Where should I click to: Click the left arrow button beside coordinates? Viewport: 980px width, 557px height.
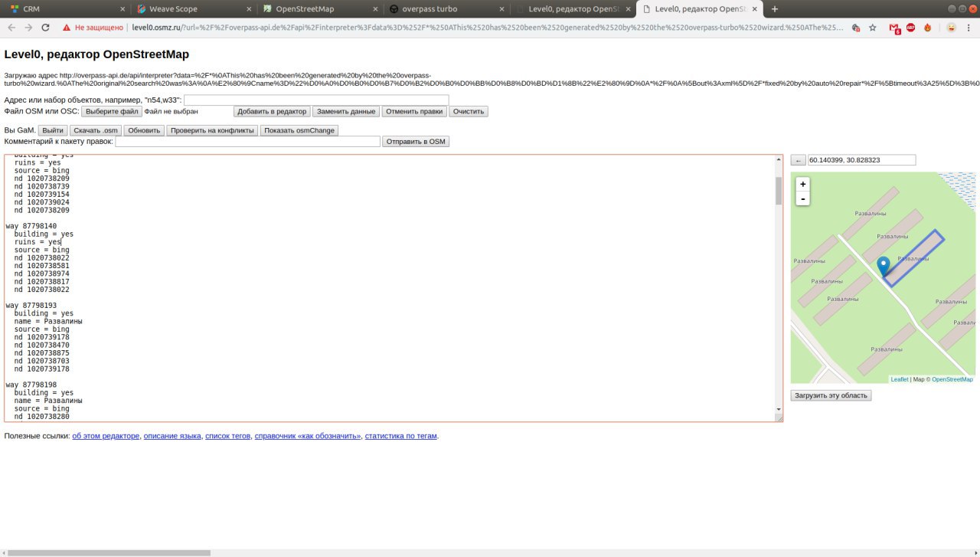point(798,160)
